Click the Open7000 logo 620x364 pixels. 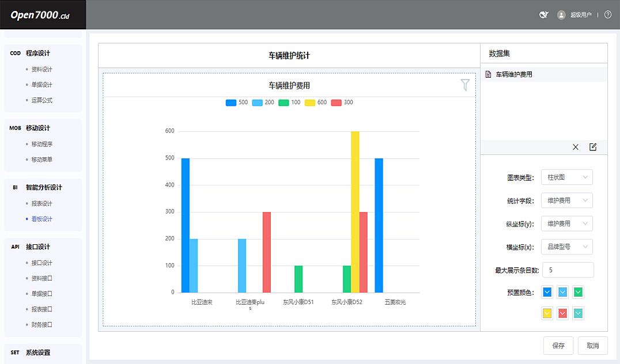pos(40,15)
